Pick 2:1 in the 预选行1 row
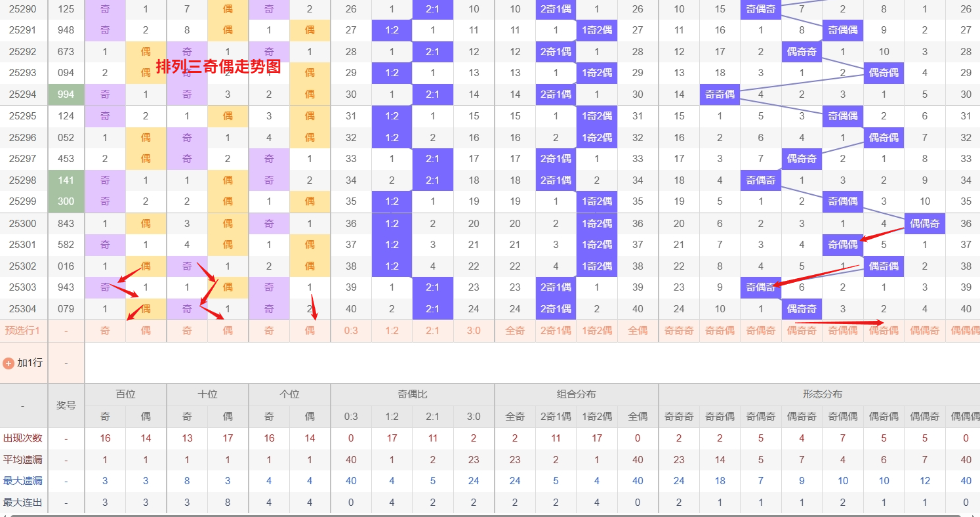The width and height of the screenshot is (980, 517). (x=433, y=331)
